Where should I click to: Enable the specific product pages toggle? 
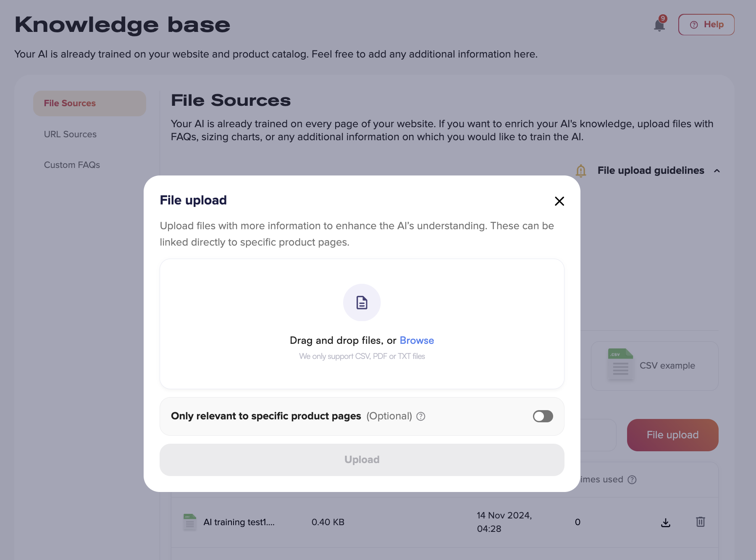tap(543, 416)
